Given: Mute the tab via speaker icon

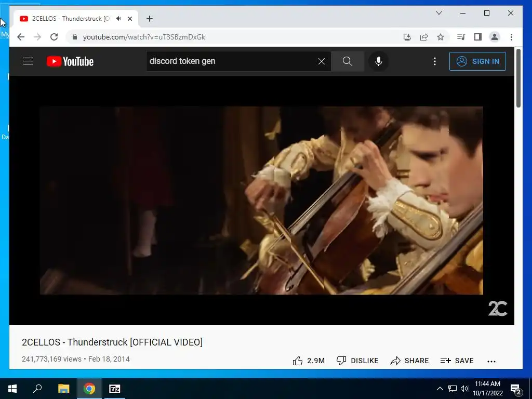Looking at the screenshot, I should [x=119, y=19].
